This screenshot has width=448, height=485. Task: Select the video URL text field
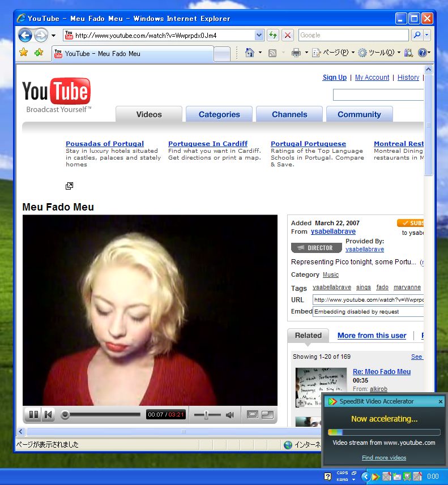[368, 300]
